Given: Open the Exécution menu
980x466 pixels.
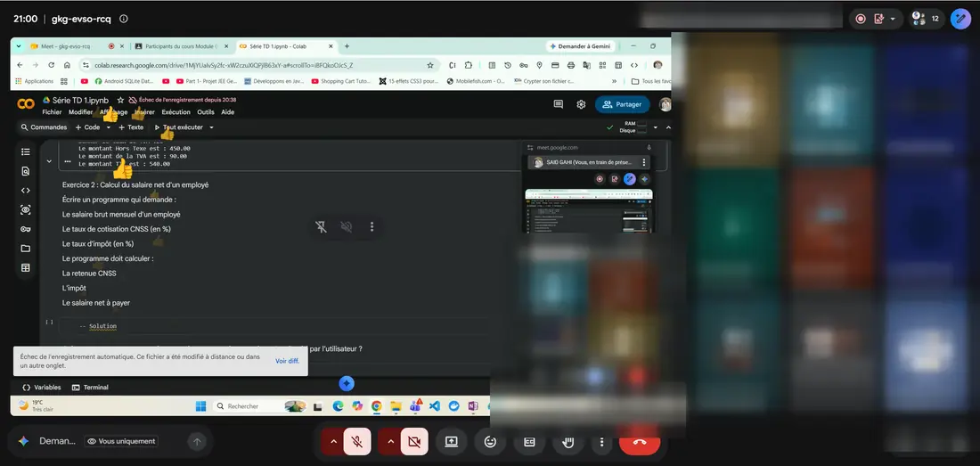Looking at the screenshot, I should click(176, 112).
